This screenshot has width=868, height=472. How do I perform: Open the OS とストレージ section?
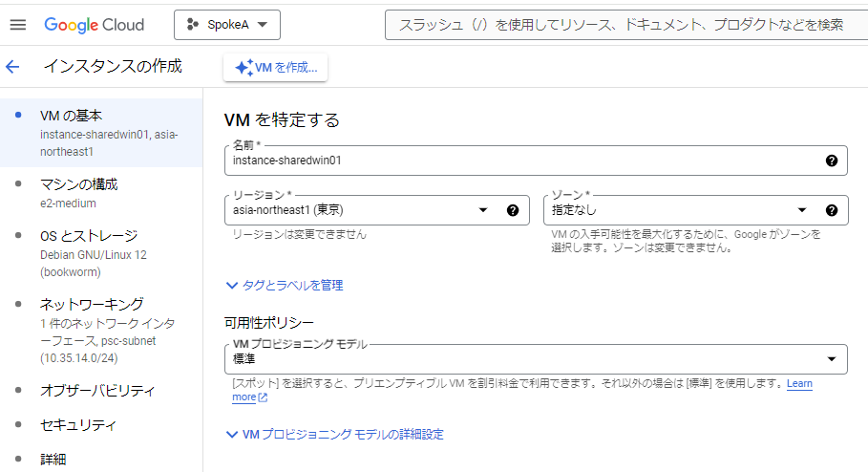[88, 235]
